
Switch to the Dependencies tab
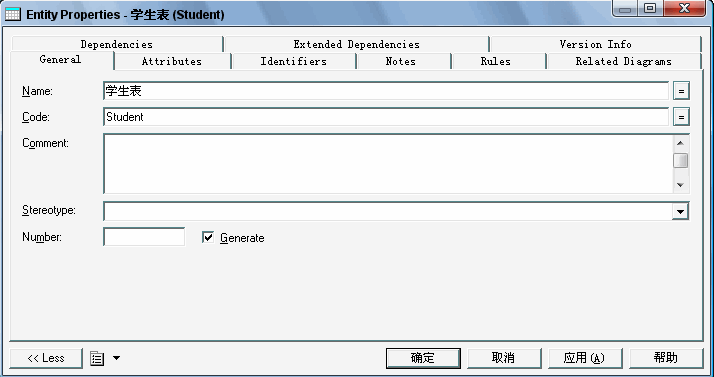tap(117, 44)
